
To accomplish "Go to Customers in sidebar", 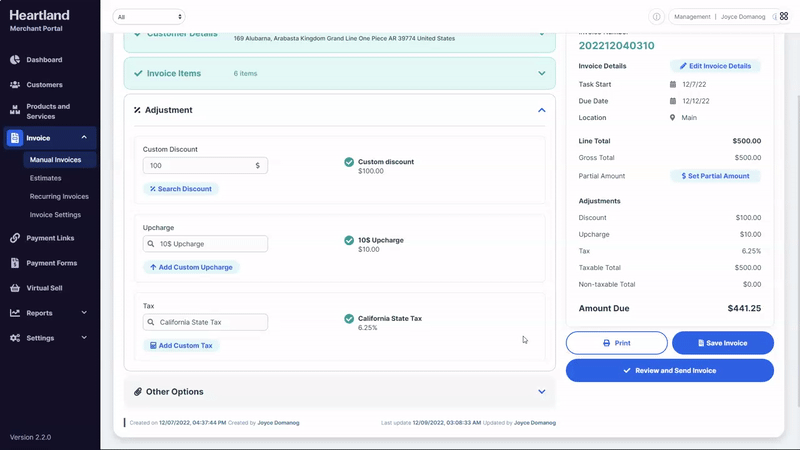I will click(44, 85).
